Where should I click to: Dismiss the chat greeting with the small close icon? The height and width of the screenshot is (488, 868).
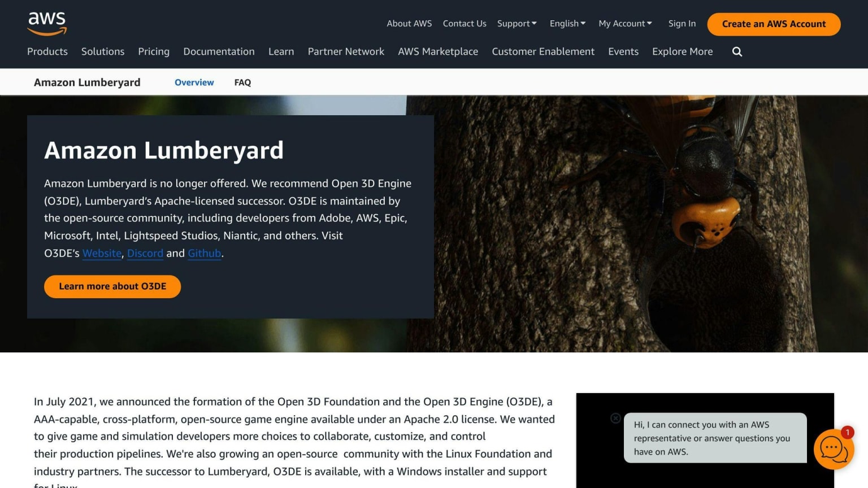[616, 418]
